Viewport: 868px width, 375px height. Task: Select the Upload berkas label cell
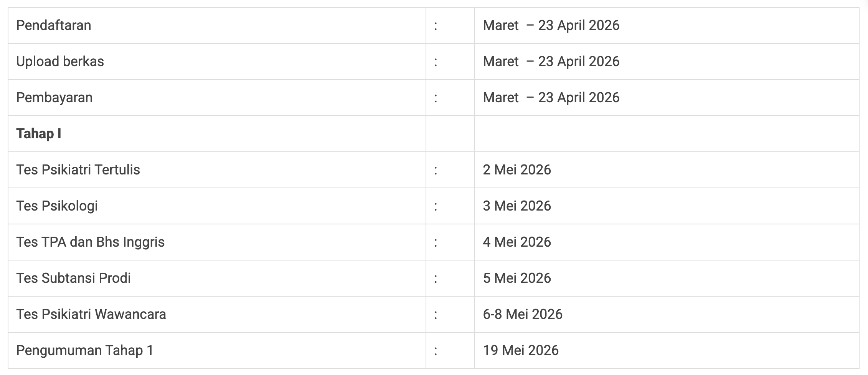60,61
